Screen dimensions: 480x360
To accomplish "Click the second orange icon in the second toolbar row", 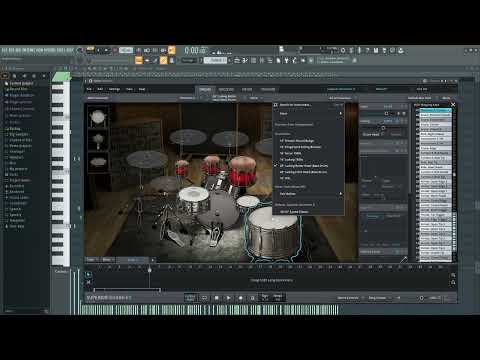I will 163,60.
